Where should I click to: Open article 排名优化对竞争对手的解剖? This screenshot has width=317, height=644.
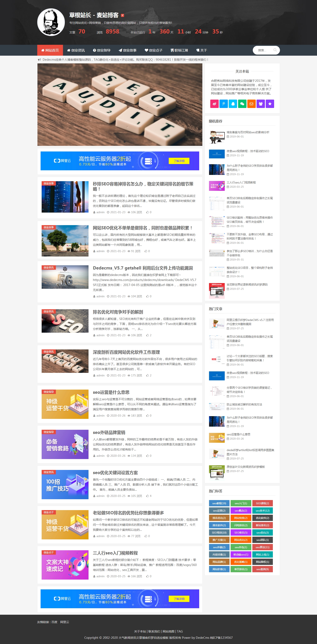(x=118, y=312)
